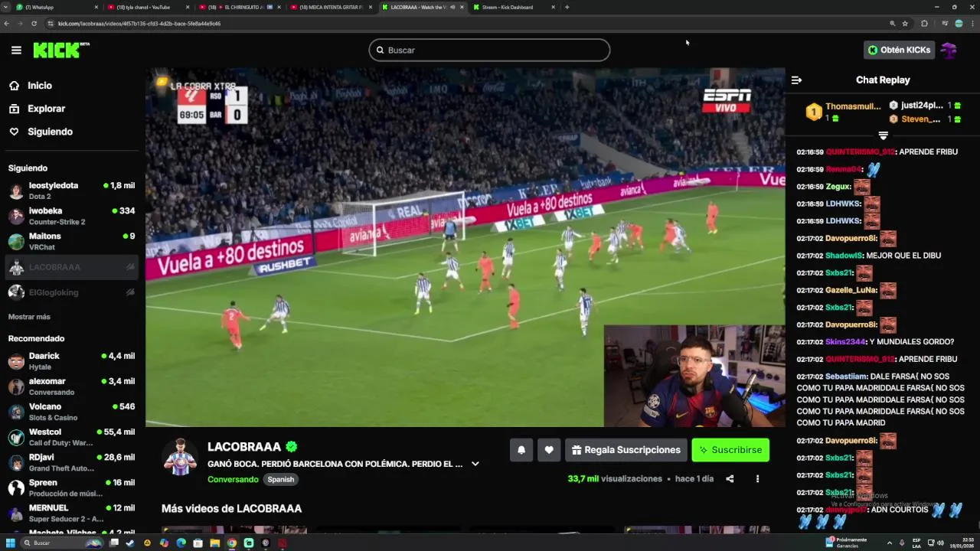Click username Zegux in chat
The height and width of the screenshot is (551, 980).
[x=838, y=187]
